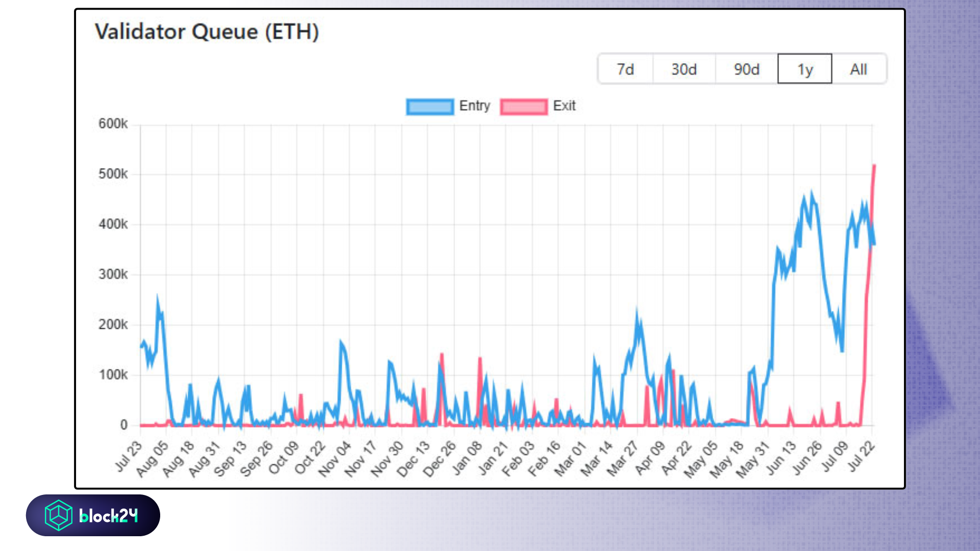This screenshot has width=980, height=551.
Task: Click the 400k axis label
Action: click(113, 224)
